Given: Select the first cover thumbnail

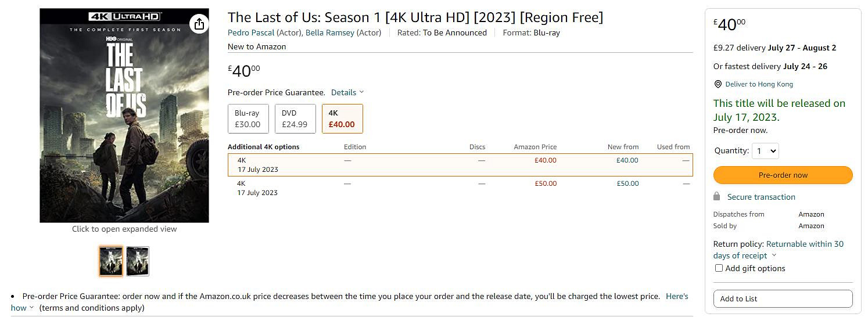Looking at the screenshot, I should pos(111,261).
